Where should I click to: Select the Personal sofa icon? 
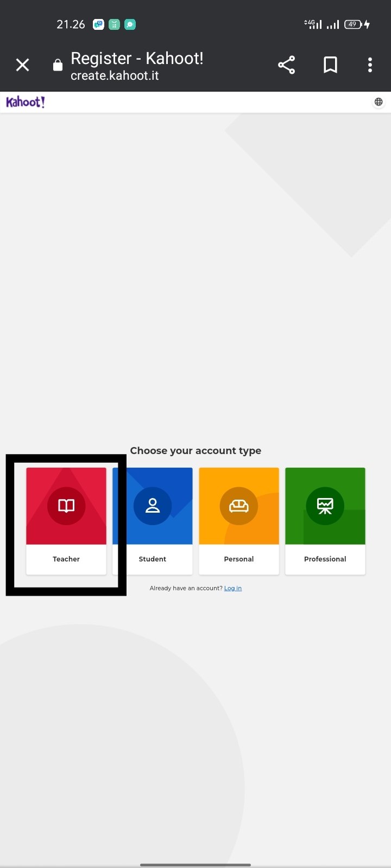239,506
